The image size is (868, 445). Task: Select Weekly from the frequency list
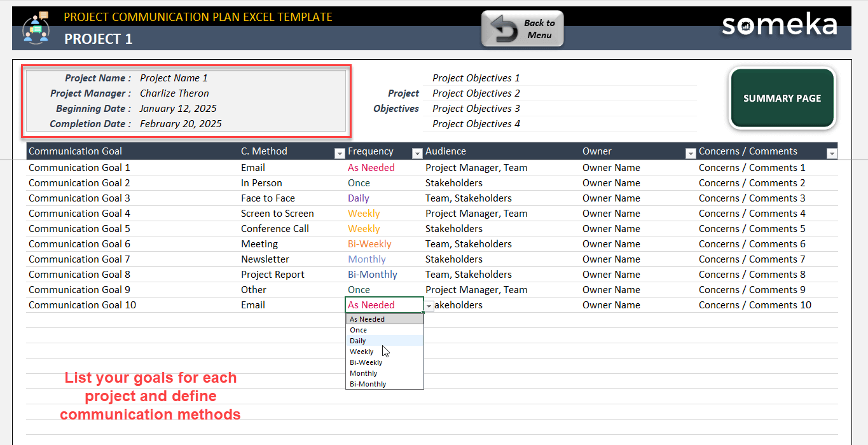(x=362, y=352)
